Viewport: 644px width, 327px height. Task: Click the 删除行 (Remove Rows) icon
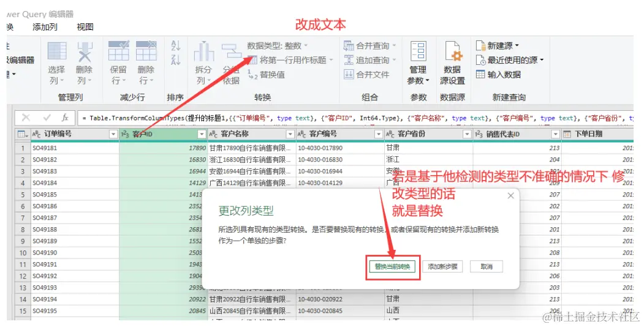coord(146,51)
